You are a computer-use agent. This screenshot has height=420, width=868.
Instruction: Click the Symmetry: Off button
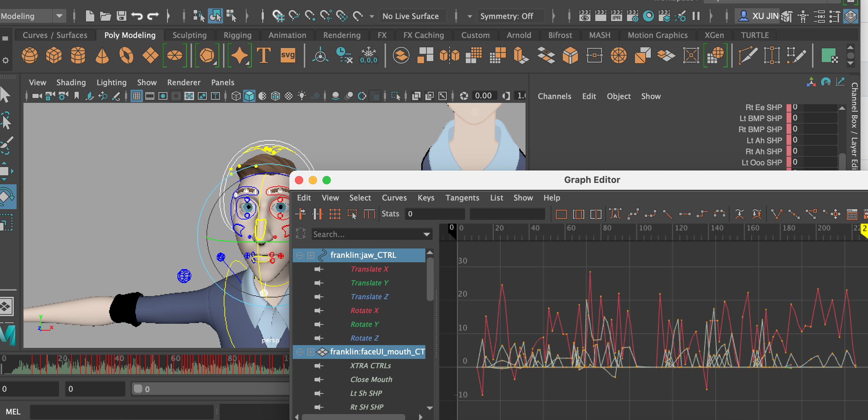coord(506,16)
